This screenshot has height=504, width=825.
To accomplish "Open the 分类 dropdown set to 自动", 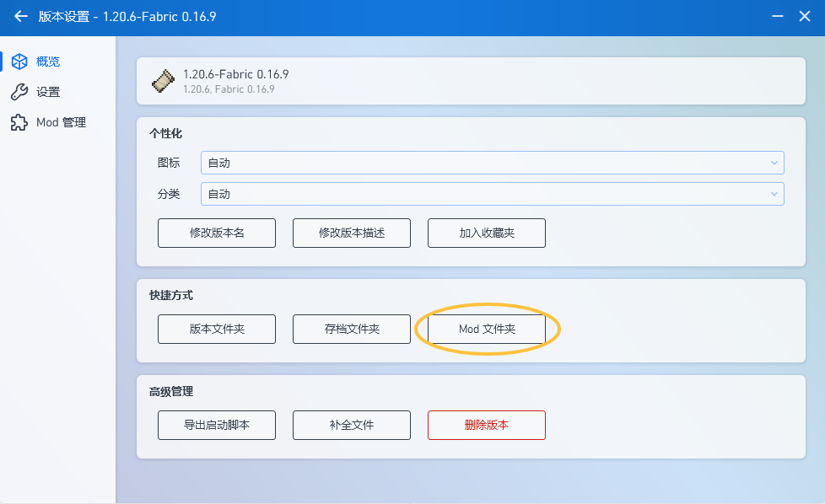I will coord(493,194).
